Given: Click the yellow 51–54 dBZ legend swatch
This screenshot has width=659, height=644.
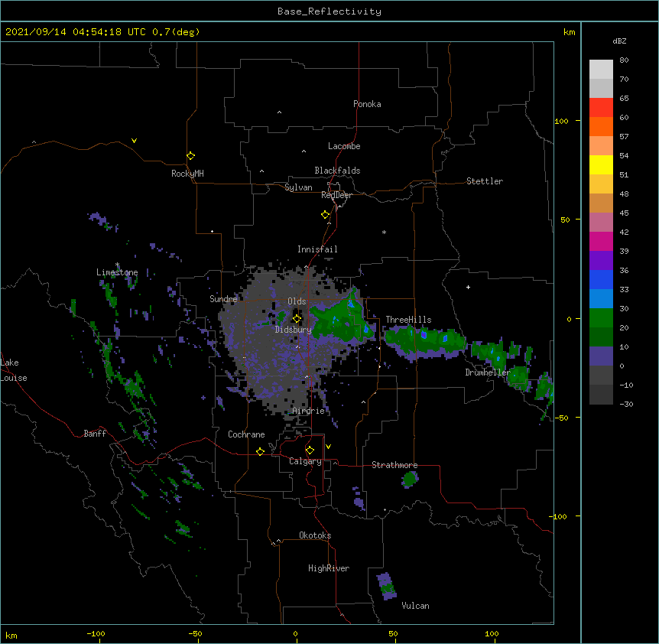Looking at the screenshot, I should point(601,164).
